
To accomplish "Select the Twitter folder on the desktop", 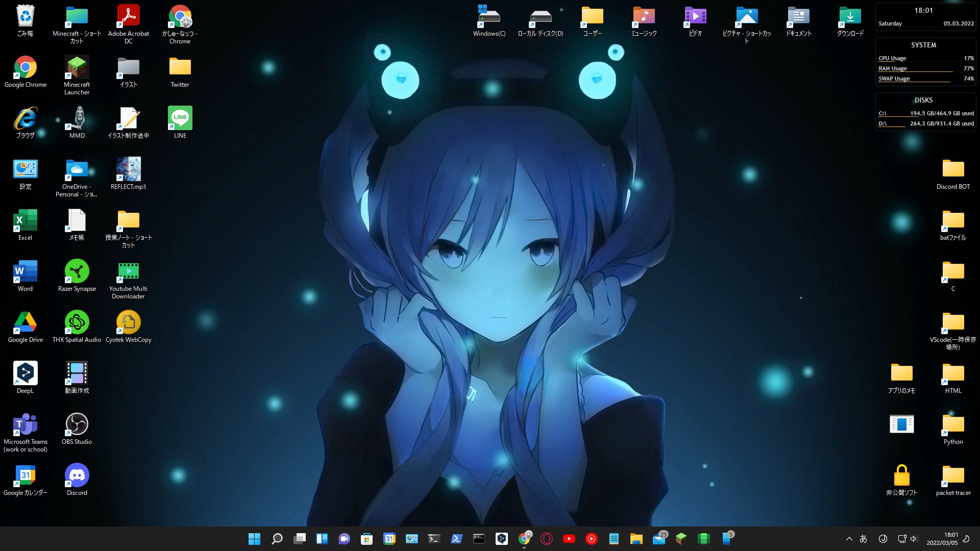I will pyautogui.click(x=180, y=72).
